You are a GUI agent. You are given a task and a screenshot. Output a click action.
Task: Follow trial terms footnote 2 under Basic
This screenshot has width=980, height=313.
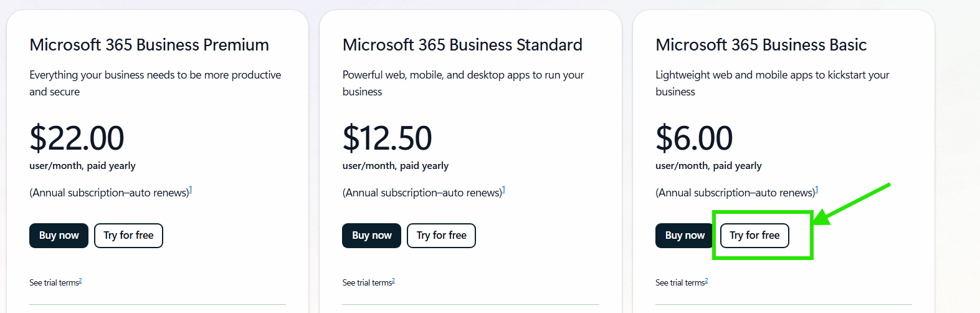pos(706,281)
